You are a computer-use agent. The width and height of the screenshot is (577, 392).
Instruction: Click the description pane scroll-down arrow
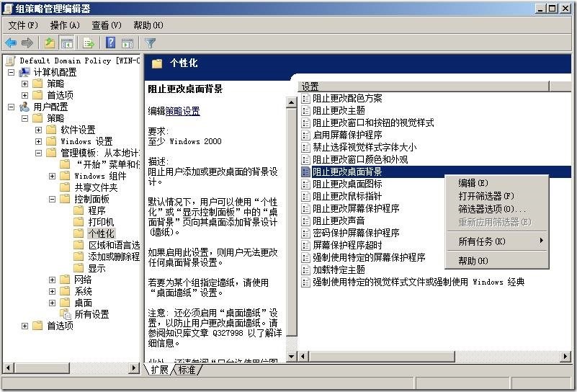[x=292, y=356]
